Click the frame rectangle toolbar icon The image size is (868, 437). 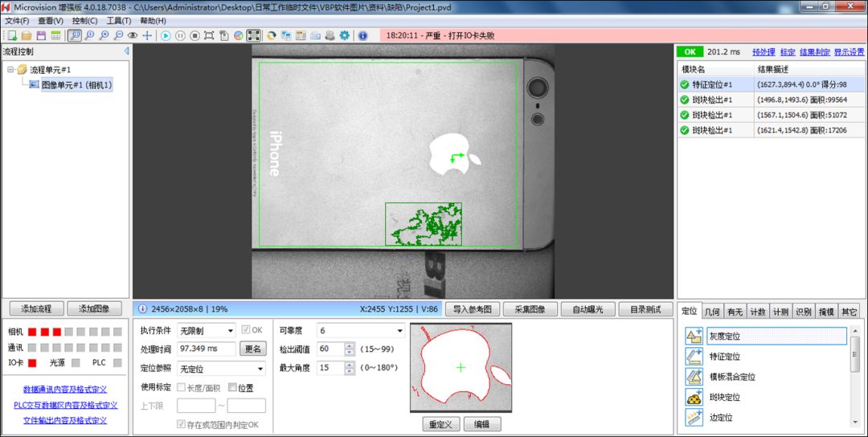[x=209, y=35]
